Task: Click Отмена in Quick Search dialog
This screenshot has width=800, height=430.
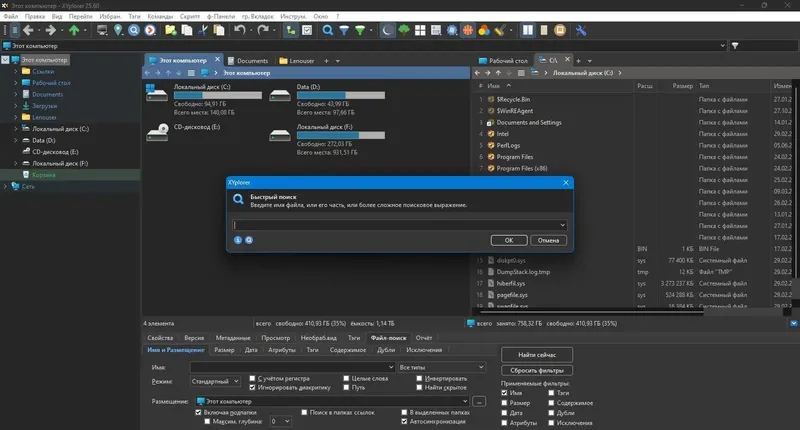Action: tap(548, 240)
